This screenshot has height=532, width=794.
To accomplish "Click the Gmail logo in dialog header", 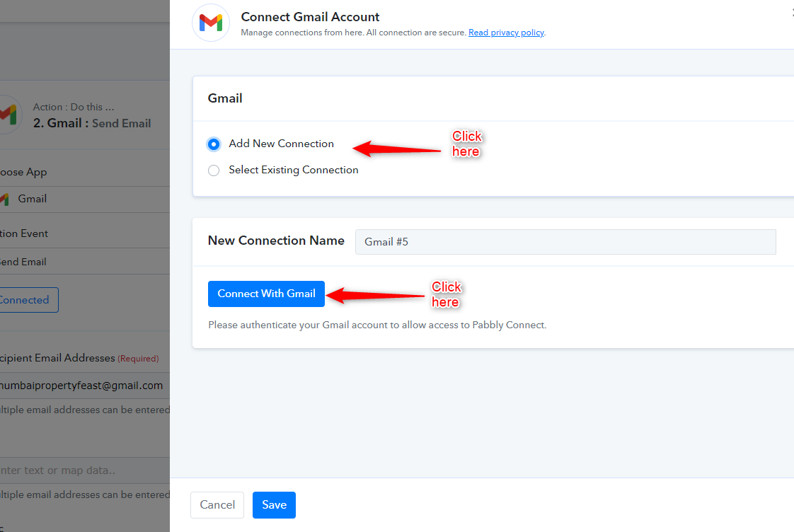I will tap(211, 23).
